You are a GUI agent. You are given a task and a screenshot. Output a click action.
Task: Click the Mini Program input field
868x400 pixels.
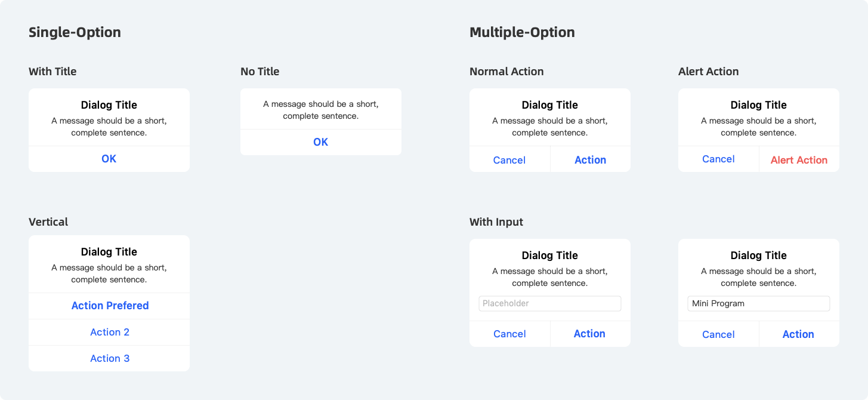pos(758,303)
